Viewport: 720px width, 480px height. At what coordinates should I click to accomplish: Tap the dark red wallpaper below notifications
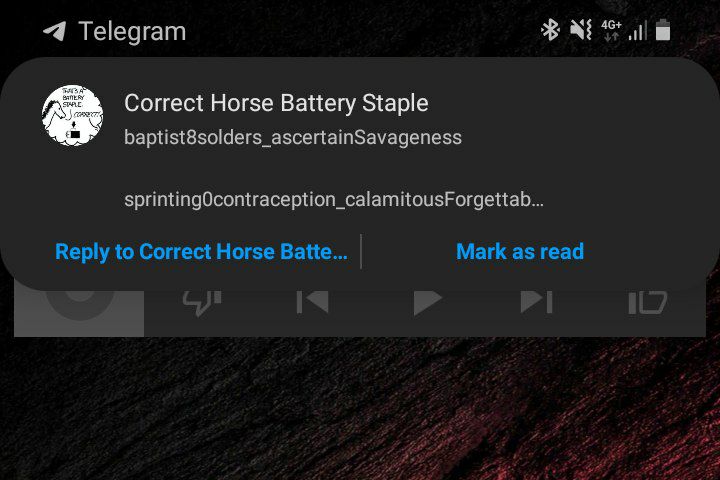click(360, 409)
